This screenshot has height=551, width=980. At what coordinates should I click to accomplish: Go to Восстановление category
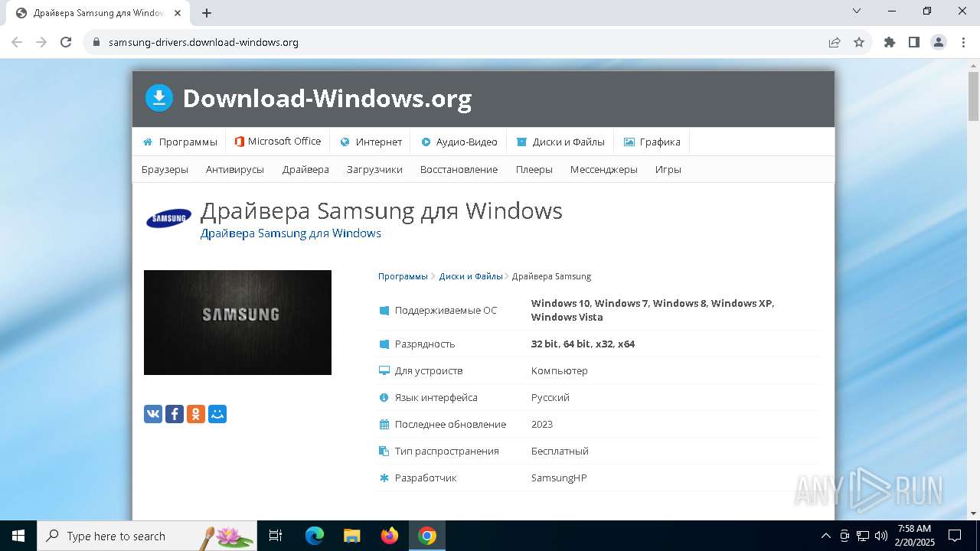459,169
